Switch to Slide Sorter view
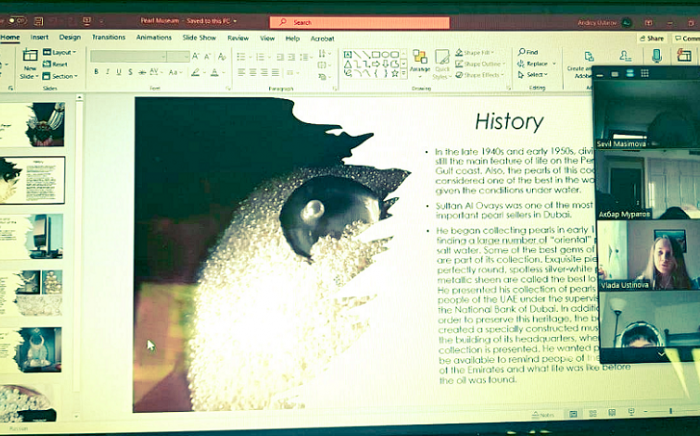This screenshot has height=436, width=700. (591, 413)
